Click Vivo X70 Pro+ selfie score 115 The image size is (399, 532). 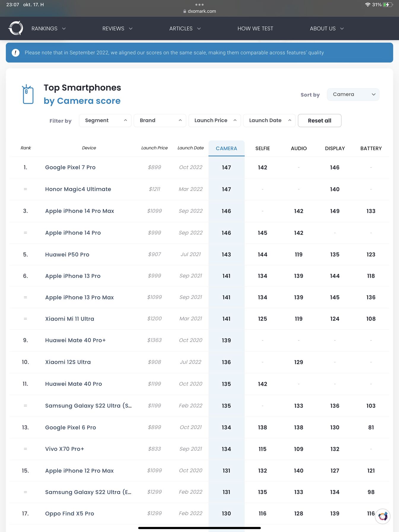(x=263, y=449)
